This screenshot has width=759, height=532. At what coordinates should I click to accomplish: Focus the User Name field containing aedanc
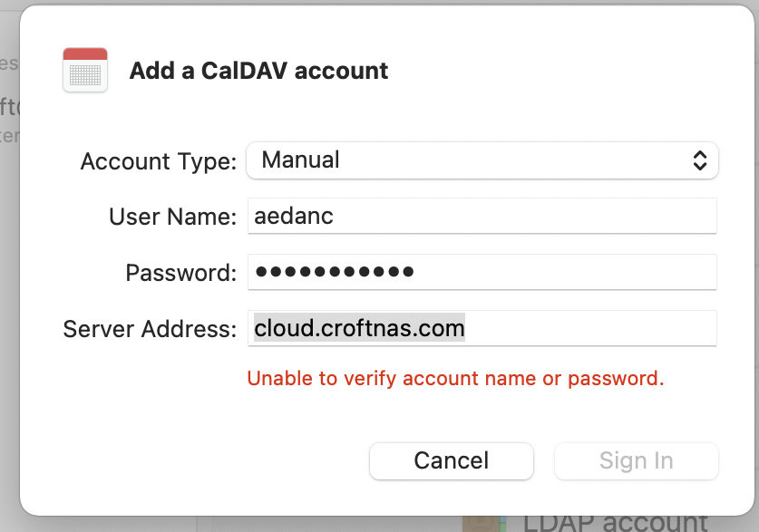pyautogui.click(x=482, y=217)
